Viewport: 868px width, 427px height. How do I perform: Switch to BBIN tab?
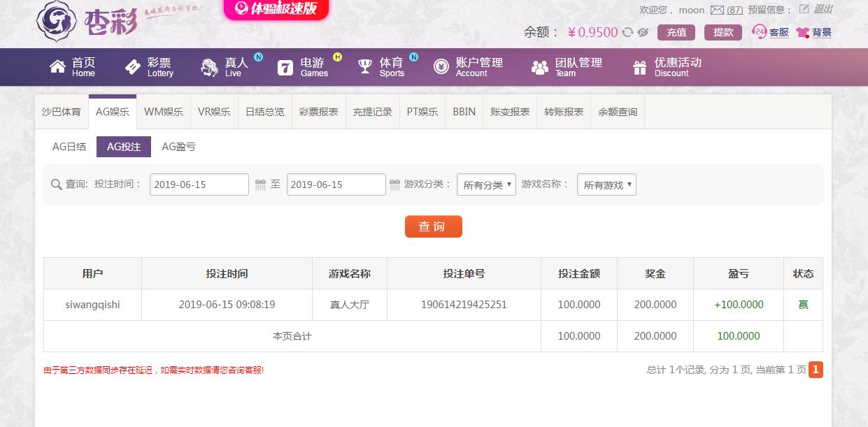(464, 112)
